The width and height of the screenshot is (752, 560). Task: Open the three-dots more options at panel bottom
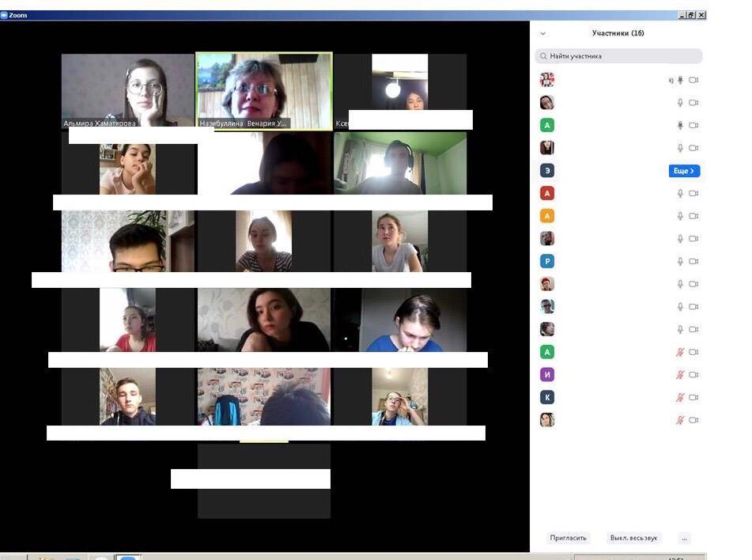point(684,538)
